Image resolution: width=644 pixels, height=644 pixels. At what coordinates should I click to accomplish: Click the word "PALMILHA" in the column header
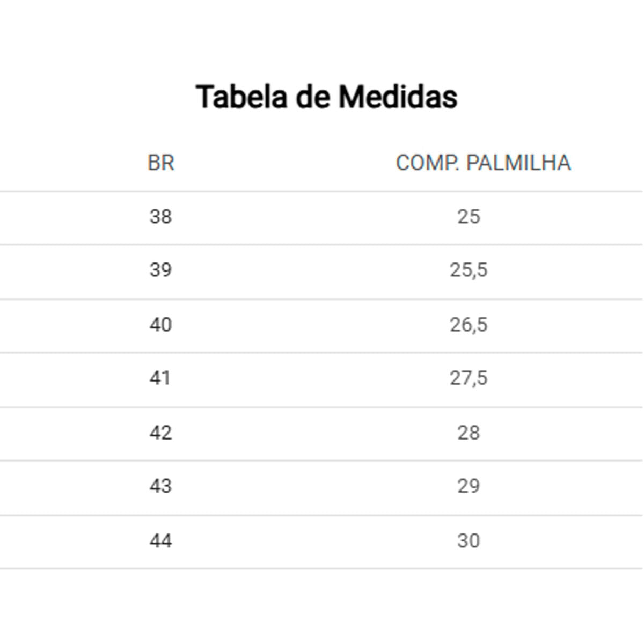pos(518,163)
